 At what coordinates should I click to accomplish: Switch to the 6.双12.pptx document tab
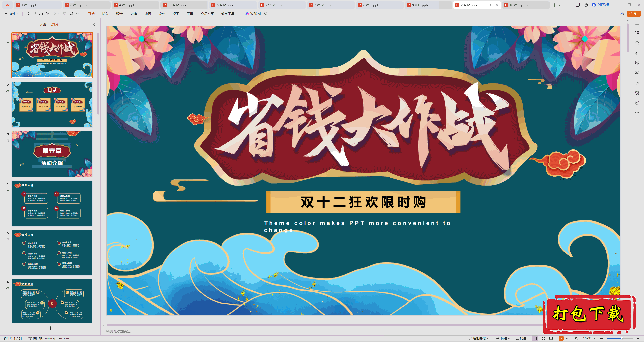tap(86, 5)
